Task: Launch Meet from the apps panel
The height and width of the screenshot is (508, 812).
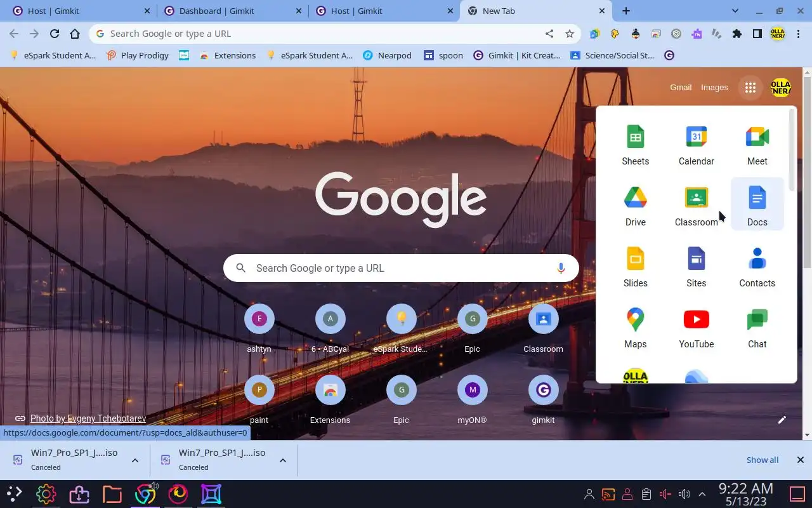Action: (757, 146)
